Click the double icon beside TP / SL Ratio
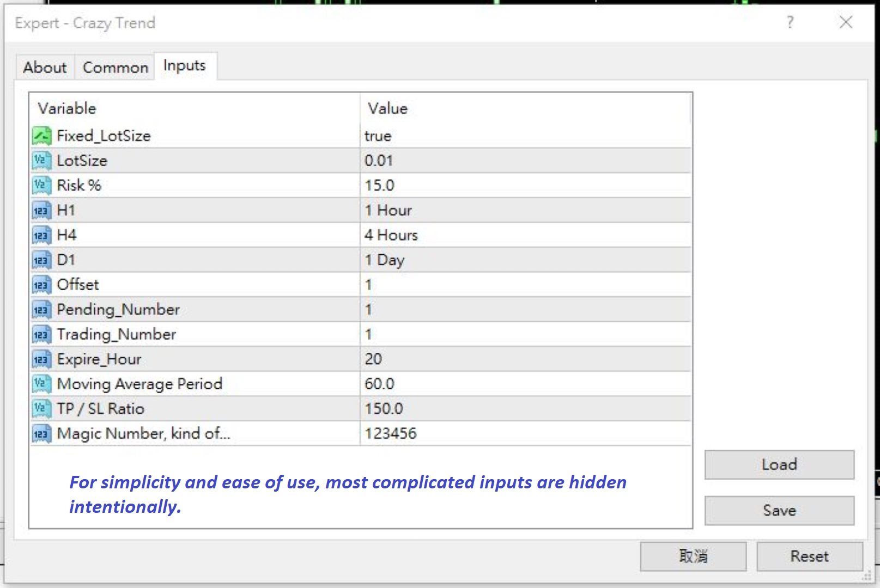880x588 pixels. 42,409
